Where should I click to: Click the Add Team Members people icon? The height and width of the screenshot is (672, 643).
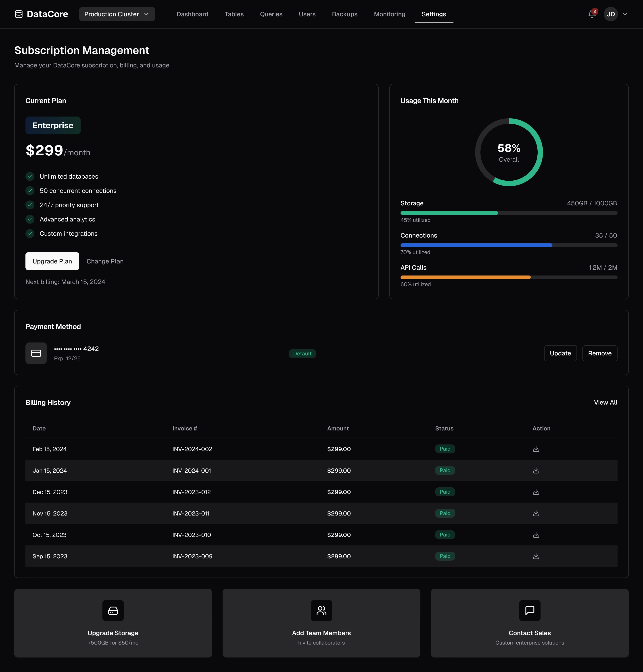tap(321, 610)
